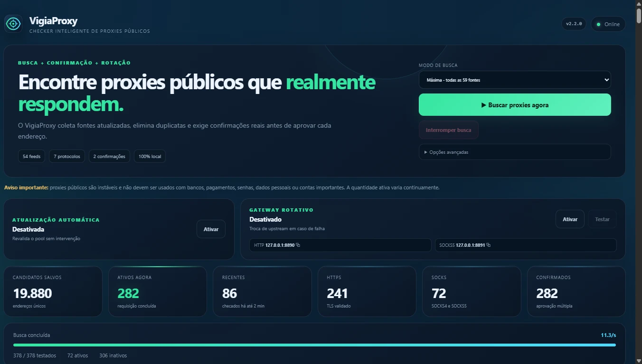
Task: Click the search progress bar
Action: point(314,345)
